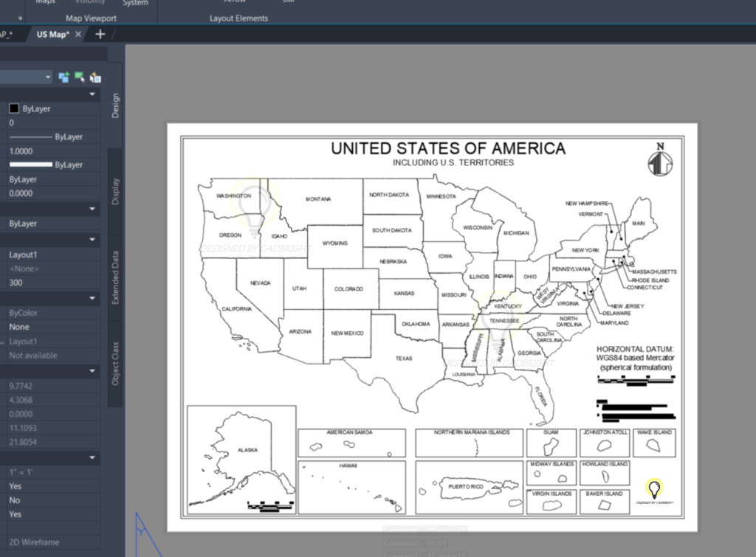
Task: Click the ByLayer linetype line preview
Action: pyautogui.click(x=31, y=136)
